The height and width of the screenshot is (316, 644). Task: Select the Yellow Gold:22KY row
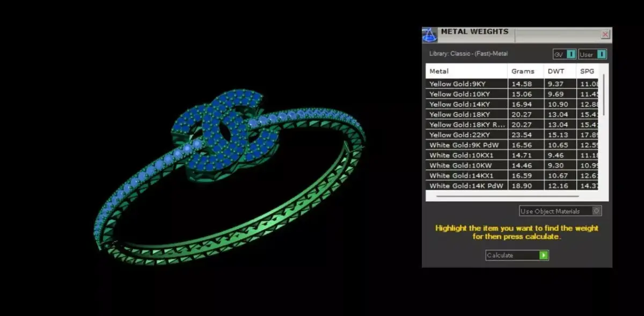coord(512,135)
